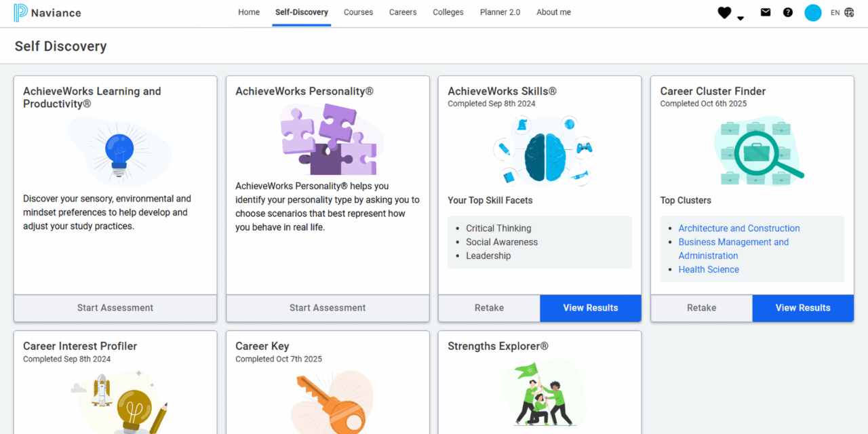Open the blue user profile avatar
Screen dimensions: 868x434
(812, 12)
